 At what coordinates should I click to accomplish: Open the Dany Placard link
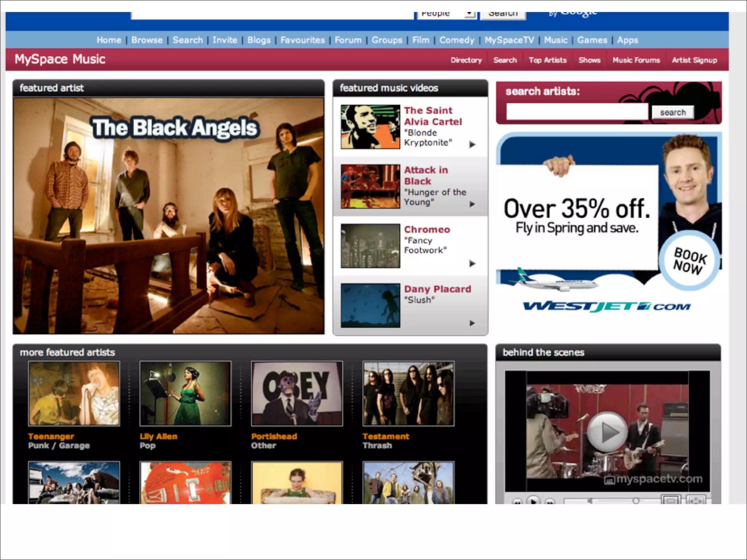(x=438, y=289)
